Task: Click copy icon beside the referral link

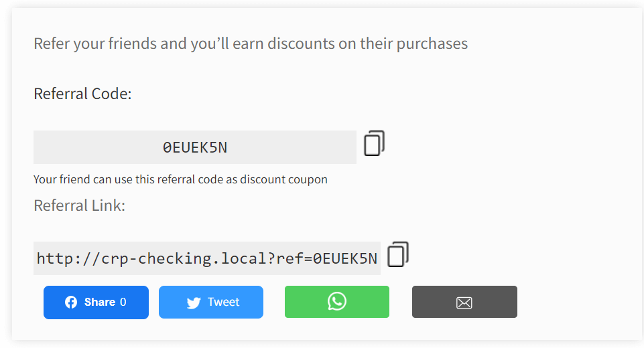Action: click(398, 254)
